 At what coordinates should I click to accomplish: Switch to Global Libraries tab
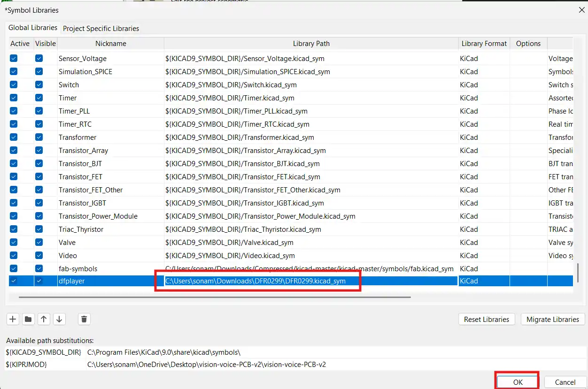[x=33, y=28]
